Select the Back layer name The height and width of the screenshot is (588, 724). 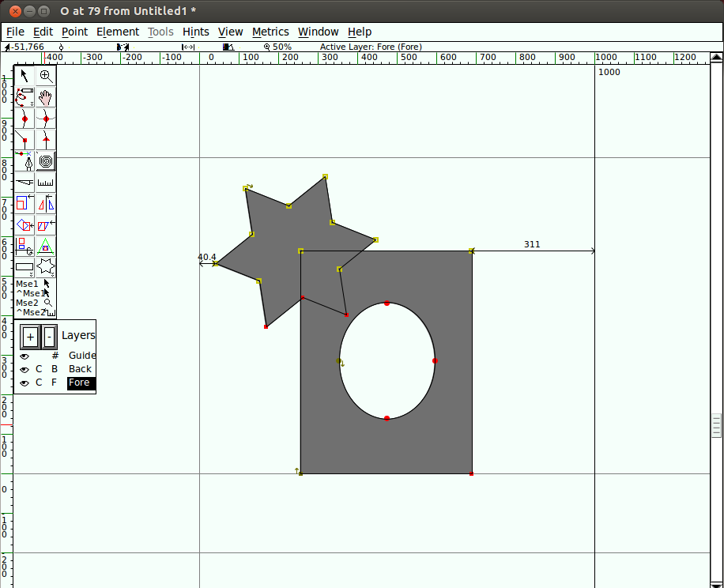click(x=80, y=369)
